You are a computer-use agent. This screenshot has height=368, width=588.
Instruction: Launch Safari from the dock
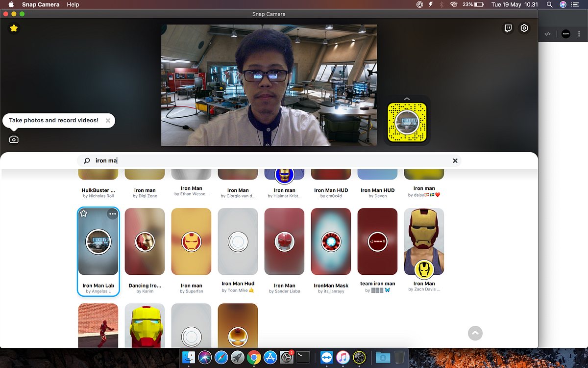(221, 357)
